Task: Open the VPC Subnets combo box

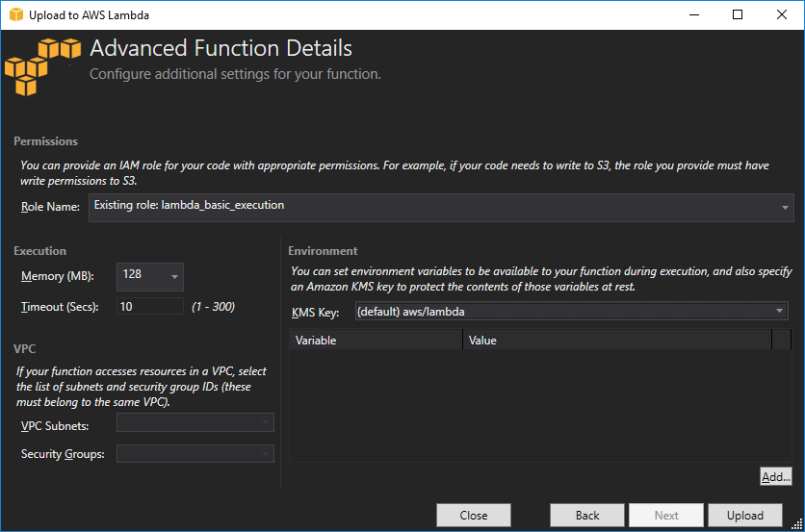Action: [x=195, y=423]
